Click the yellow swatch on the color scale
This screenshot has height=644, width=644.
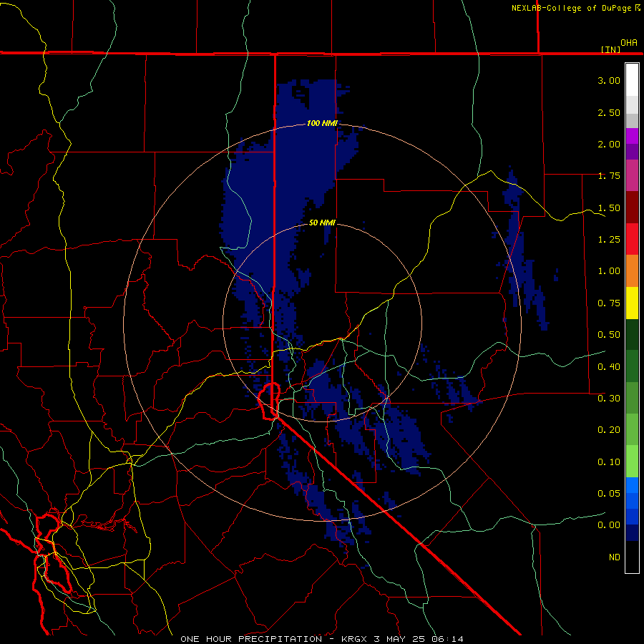tap(632, 303)
